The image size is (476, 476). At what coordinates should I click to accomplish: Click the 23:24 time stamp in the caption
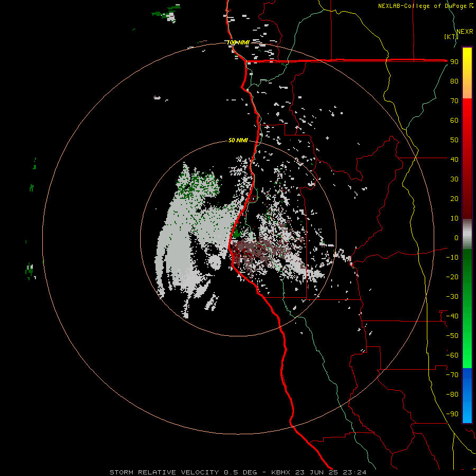click(354, 472)
